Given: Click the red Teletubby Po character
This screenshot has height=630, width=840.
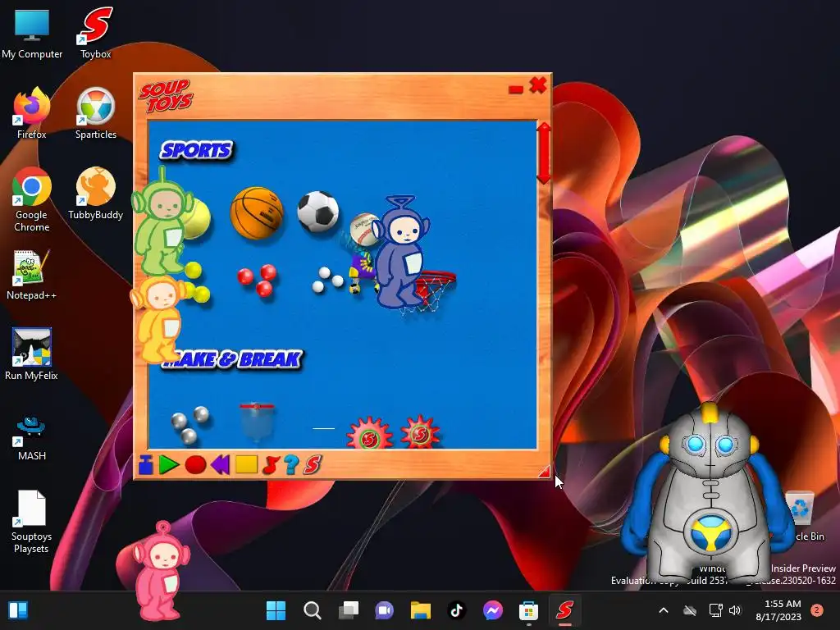Looking at the screenshot, I should [160, 570].
